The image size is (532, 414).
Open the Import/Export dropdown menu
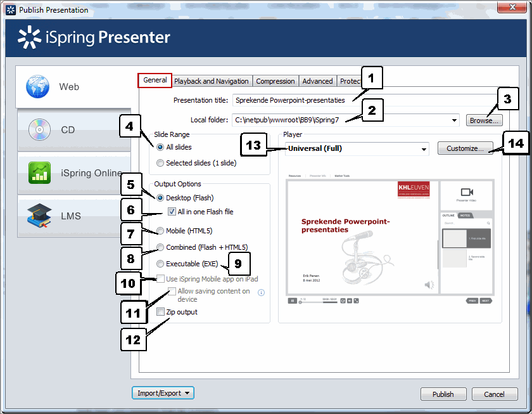coord(163,393)
